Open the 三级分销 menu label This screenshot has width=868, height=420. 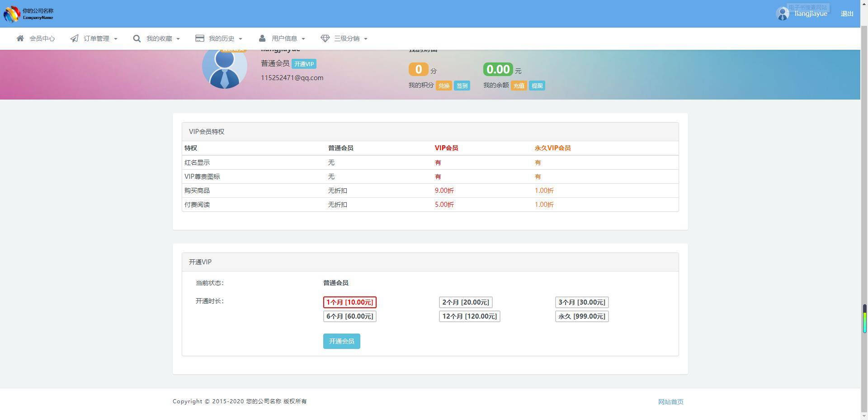pos(347,38)
